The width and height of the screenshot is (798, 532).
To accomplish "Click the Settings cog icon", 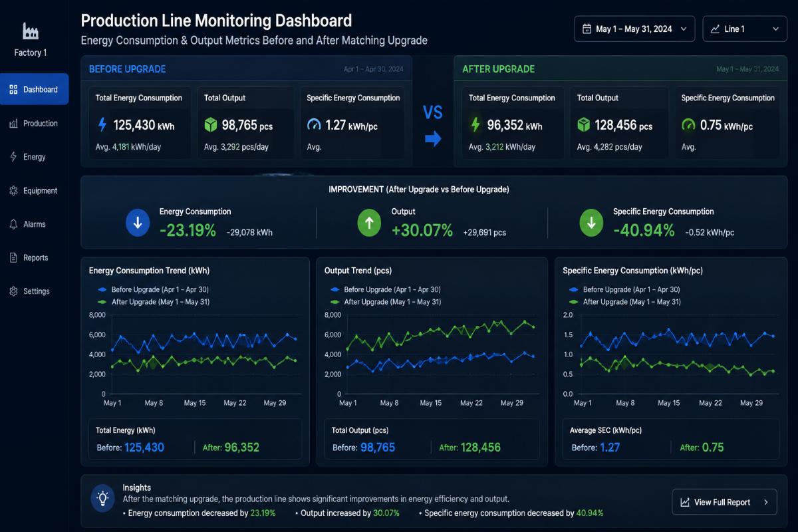I will pyautogui.click(x=13, y=291).
